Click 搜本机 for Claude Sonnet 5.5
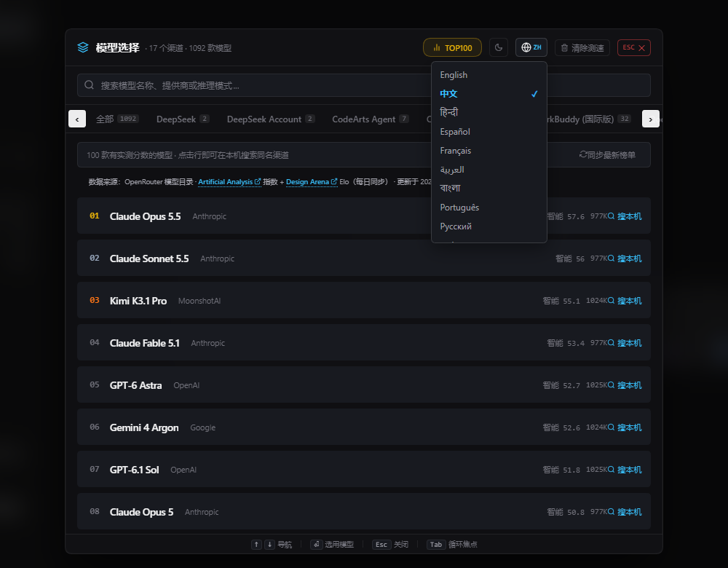Image resolution: width=728 pixels, height=568 pixels. 625,259
